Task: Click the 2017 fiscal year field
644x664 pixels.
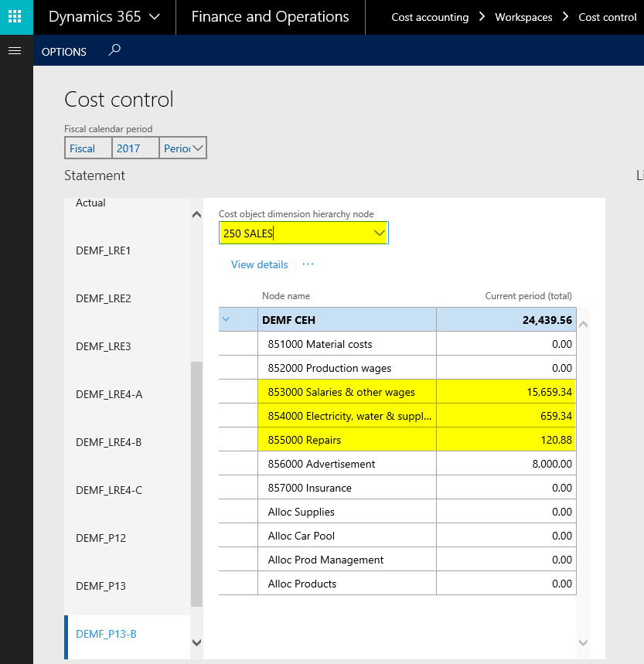Action: click(x=135, y=148)
